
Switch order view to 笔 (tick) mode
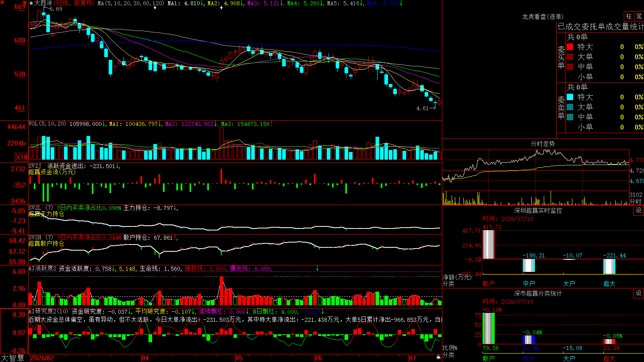(639, 16)
